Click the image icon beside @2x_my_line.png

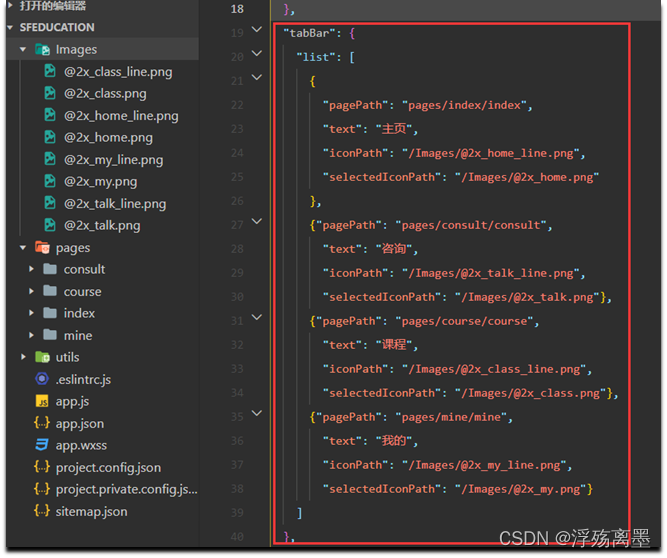(x=50, y=159)
